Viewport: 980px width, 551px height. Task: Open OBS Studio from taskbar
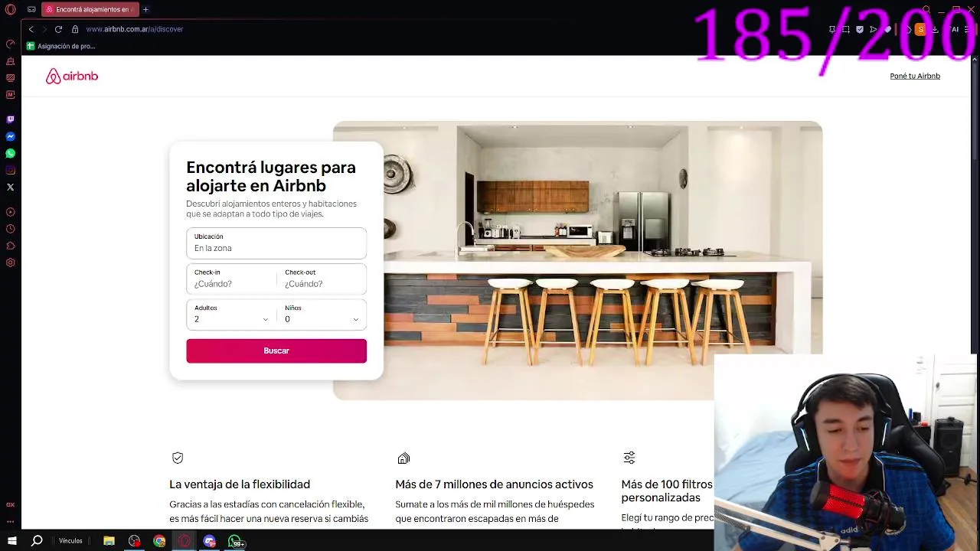(x=134, y=541)
